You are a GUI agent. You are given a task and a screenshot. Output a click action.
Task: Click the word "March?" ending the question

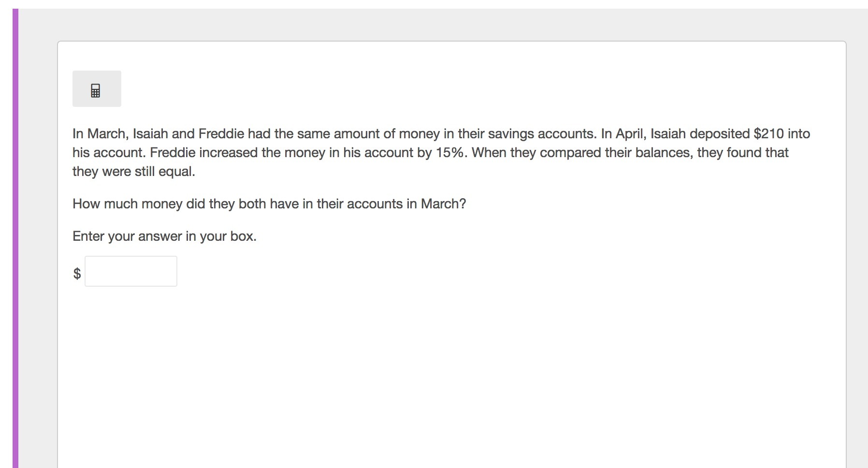pos(443,204)
